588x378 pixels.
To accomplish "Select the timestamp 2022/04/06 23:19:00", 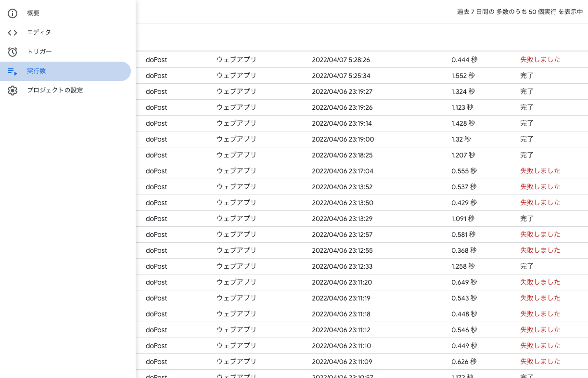I will [x=343, y=139].
